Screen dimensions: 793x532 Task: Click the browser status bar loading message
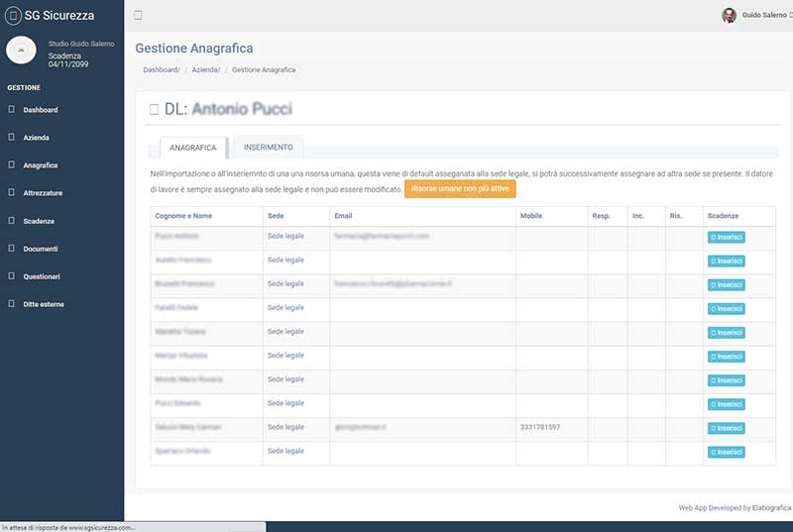coord(68,527)
